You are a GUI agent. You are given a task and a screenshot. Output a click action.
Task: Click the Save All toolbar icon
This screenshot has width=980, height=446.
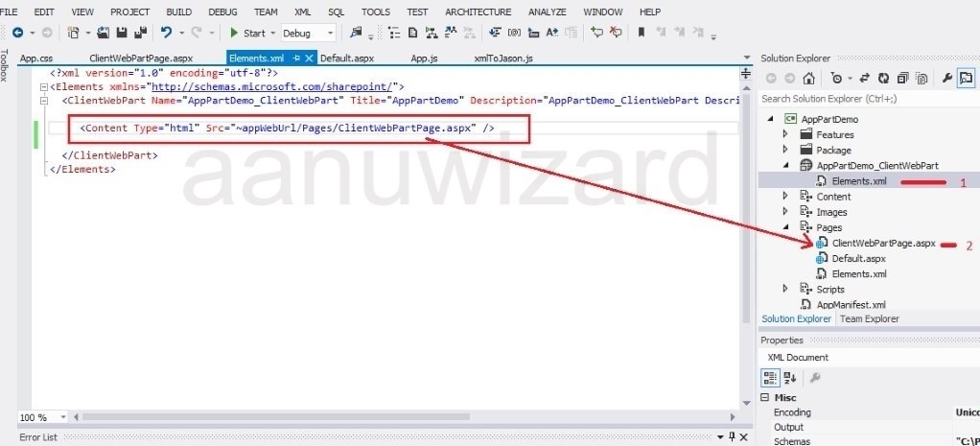[x=140, y=33]
